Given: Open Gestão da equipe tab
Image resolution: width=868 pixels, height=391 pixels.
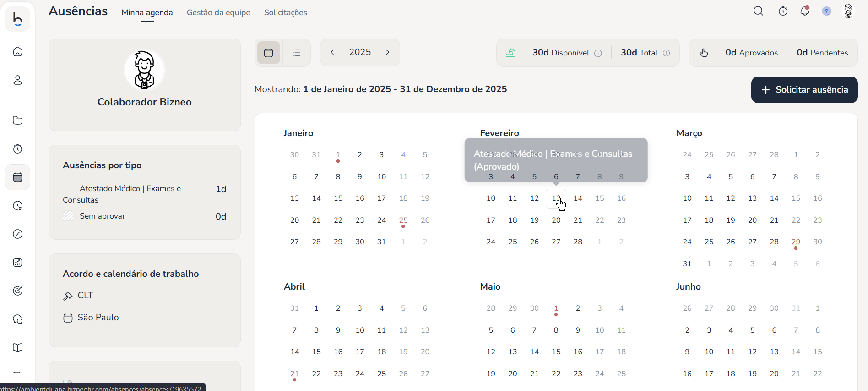Looking at the screenshot, I should (218, 12).
